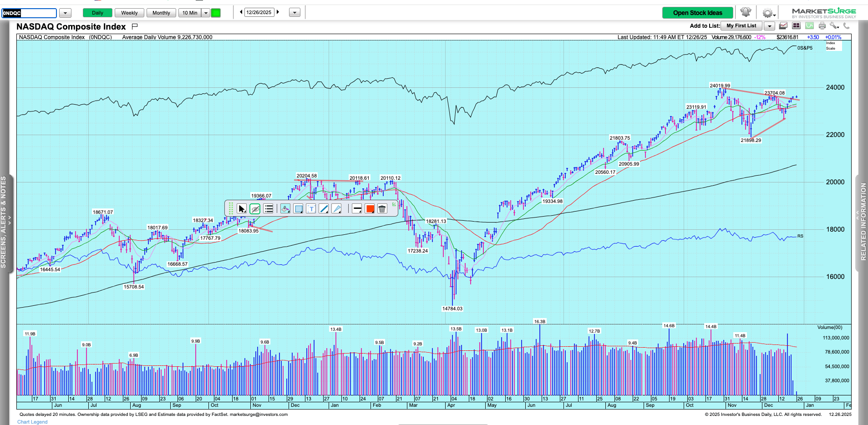The height and width of the screenshot is (425, 868).
Task: Select the arrow pointer drawing tool
Action: pyautogui.click(x=242, y=209)
